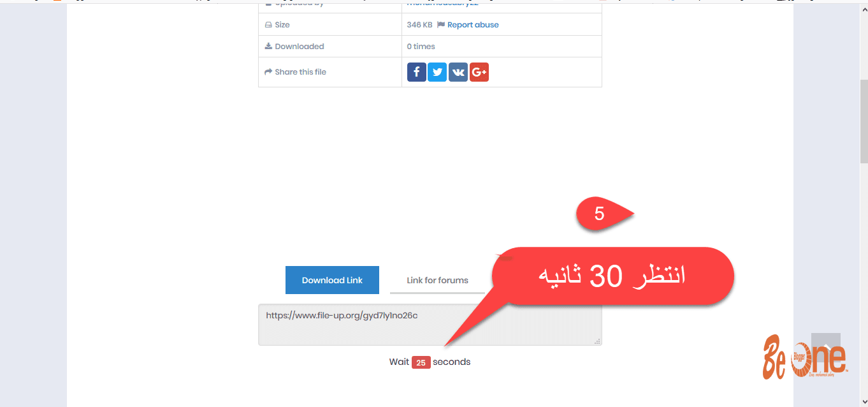Share the file on VK
The height and width of the screenshot is (407, 868).
[458, 72]
